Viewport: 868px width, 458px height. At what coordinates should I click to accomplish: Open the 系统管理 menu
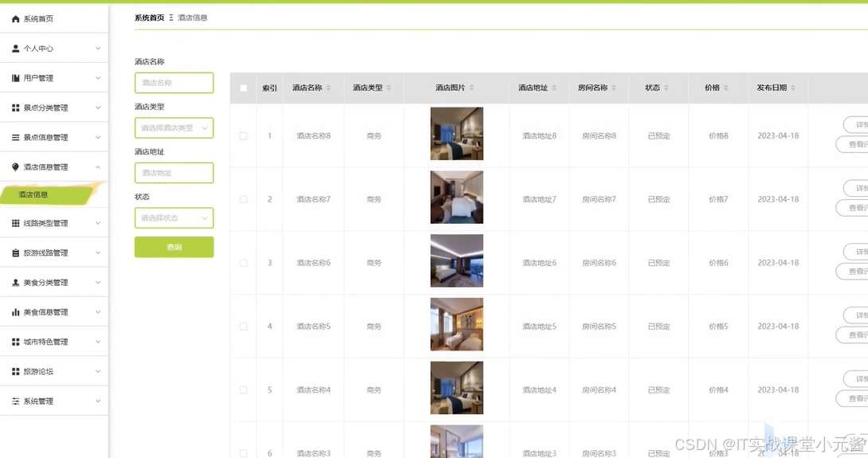pos(54,401)
